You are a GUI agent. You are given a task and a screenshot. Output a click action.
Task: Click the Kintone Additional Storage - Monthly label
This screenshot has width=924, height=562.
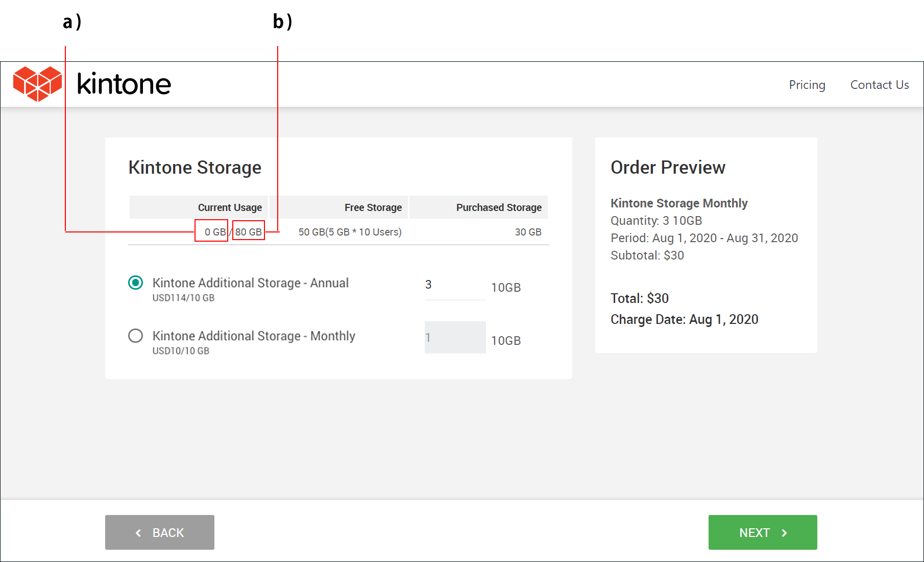(254, 336)
